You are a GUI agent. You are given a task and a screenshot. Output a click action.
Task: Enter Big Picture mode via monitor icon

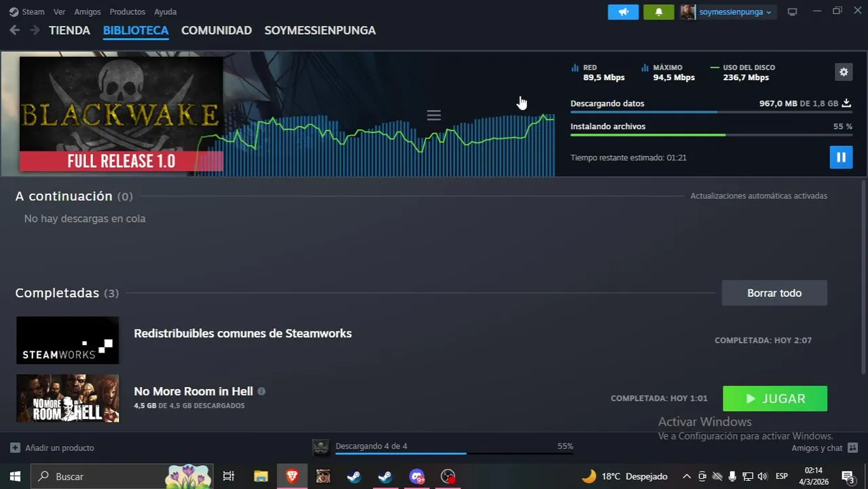coord(792,12)
